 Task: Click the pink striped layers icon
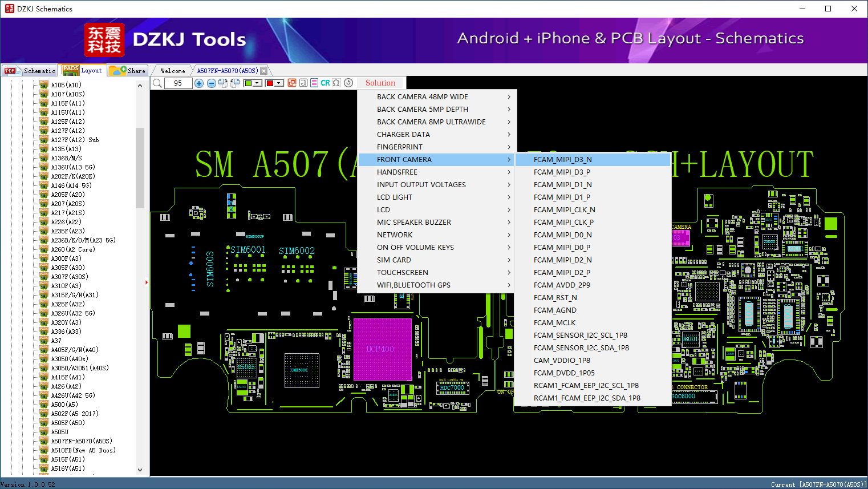(314, 83)
